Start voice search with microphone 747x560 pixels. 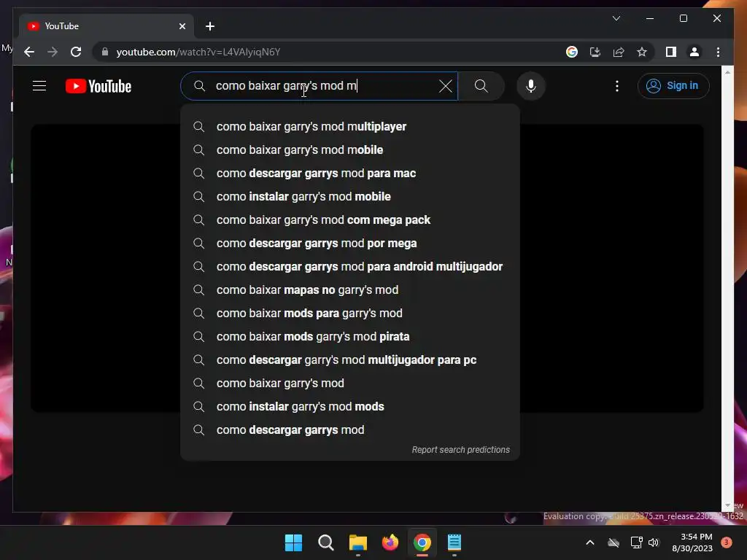point(531,86)
